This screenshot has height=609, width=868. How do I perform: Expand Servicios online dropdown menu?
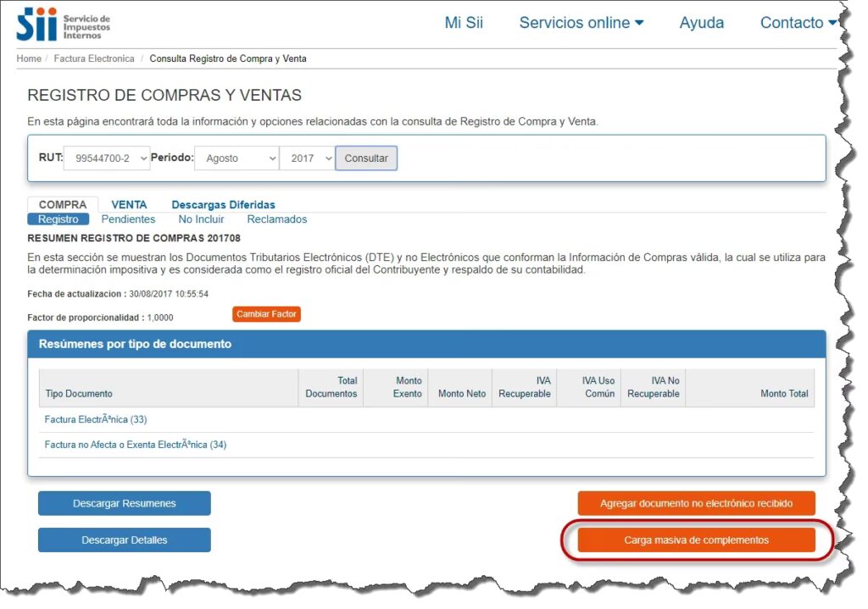(x=581, y=23)
